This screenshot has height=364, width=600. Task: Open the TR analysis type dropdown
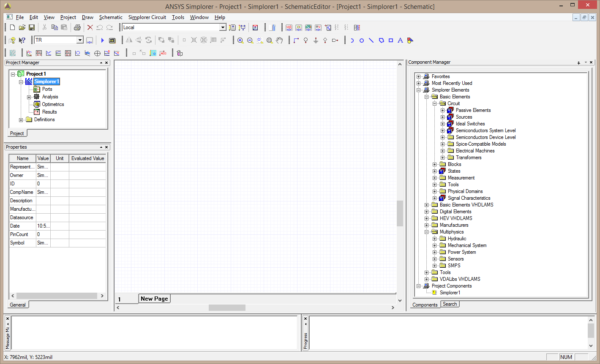point(80,40)
